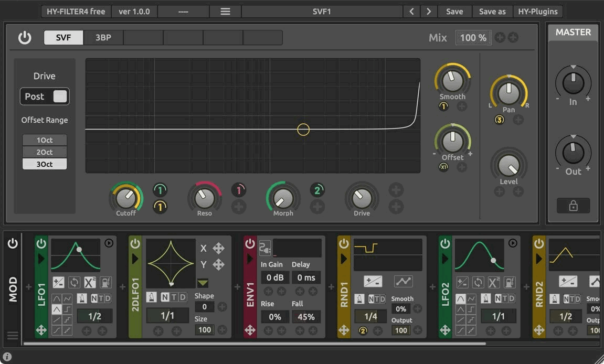Click the 2DLFO1 X-axis drag-assign icon
Viewport: 604px width, 364px height.
pos(218,249)
